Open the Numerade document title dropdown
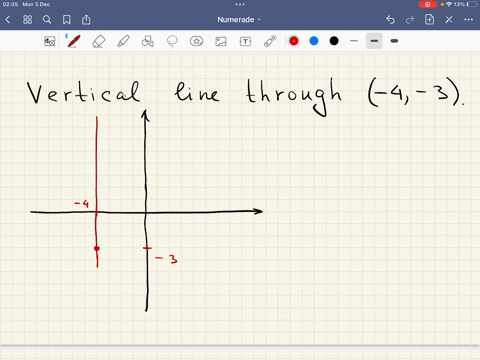Image resolution: width=480 pixels, height=360 pixels. pos(239,20)
